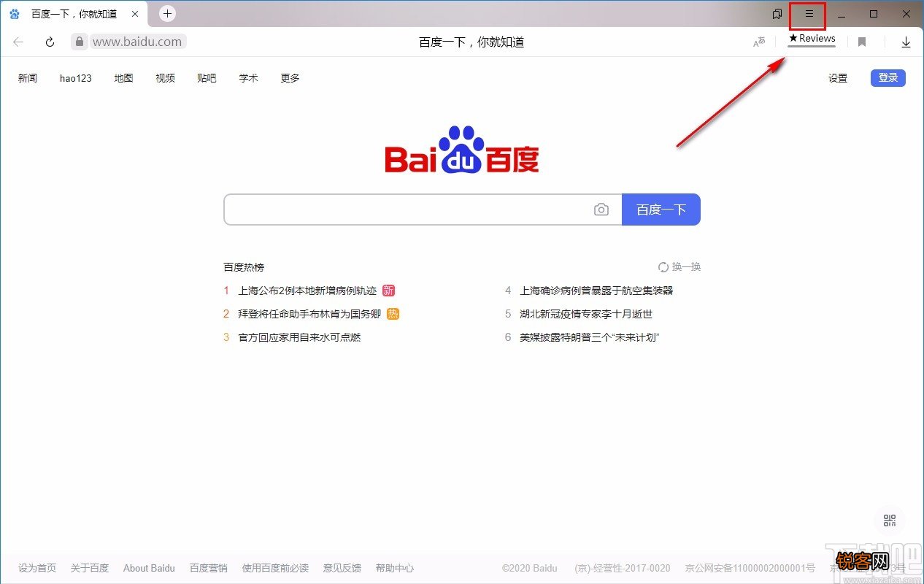Click the 百度热榜 heading

click(244, 267)
